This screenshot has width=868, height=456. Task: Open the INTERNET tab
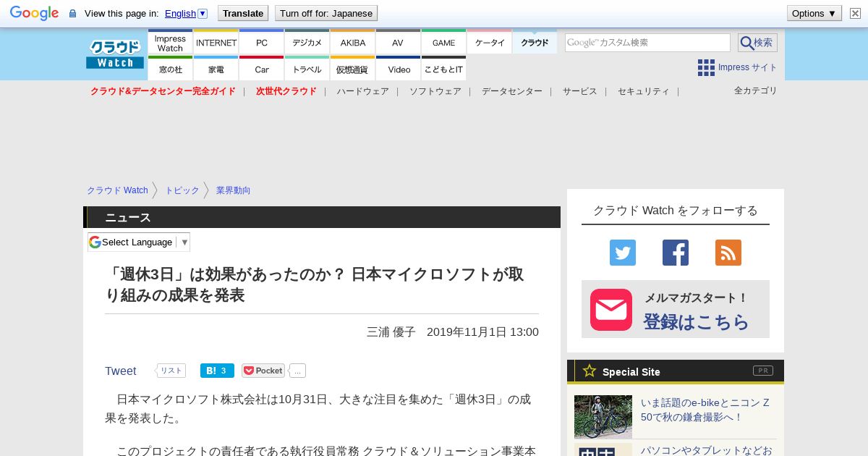point(216,43)
